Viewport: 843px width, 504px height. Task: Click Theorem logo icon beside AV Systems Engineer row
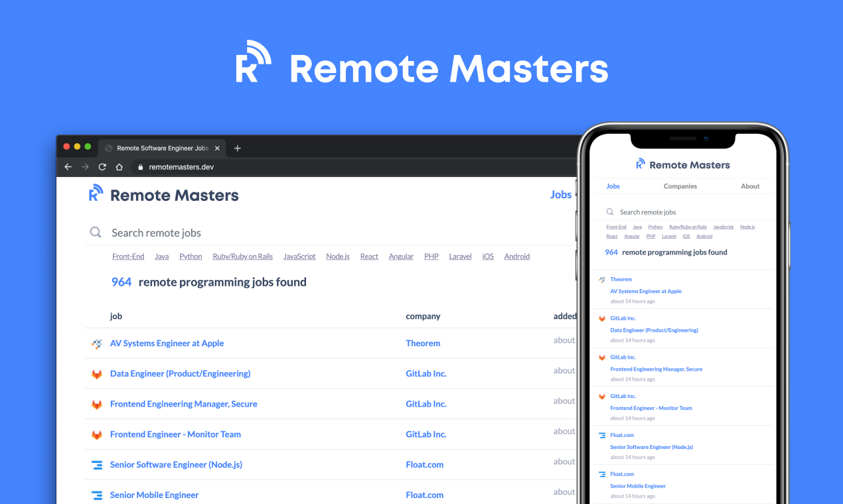pos(97,344)
